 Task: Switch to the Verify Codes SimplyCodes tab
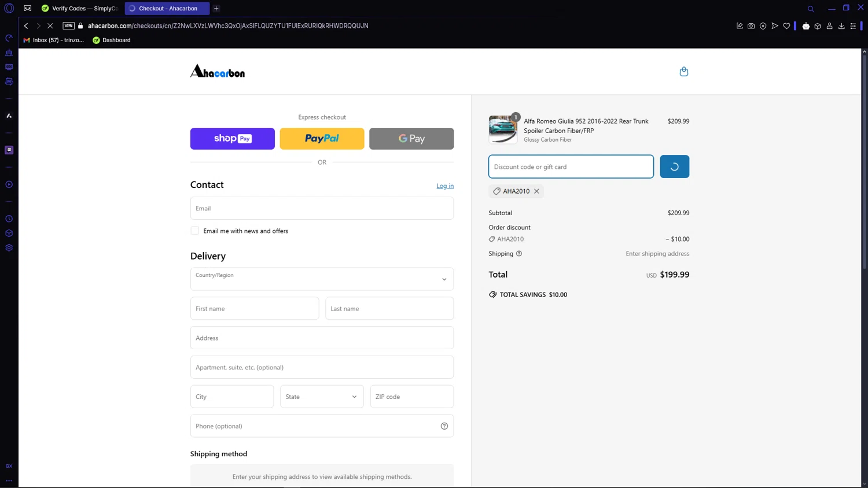tap(80, 9)
